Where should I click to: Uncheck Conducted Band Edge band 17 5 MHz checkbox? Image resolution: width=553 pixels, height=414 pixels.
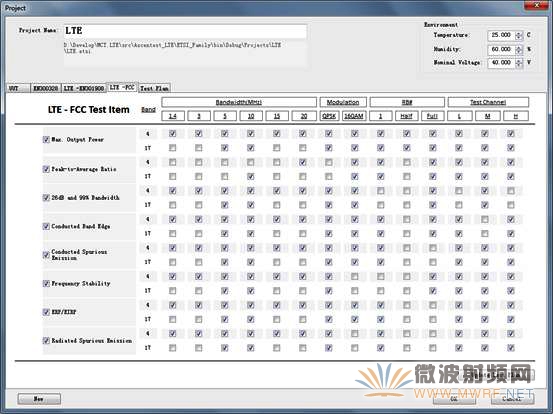click(x=225, y=233)
